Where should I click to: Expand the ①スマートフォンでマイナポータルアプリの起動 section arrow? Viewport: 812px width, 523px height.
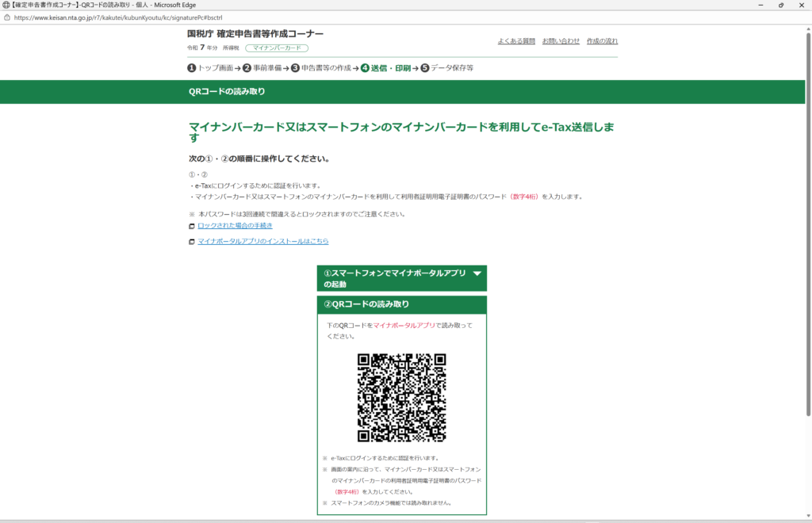(477, 273)
